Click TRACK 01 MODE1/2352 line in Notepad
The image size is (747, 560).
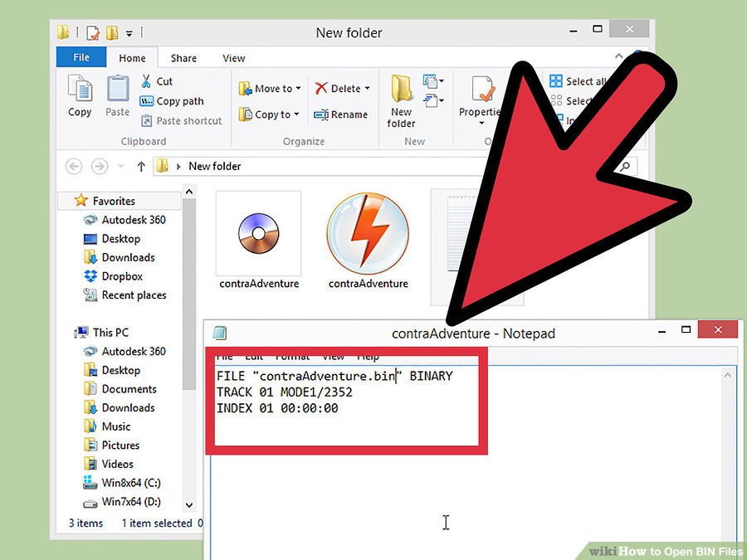[x=285, y=392]
